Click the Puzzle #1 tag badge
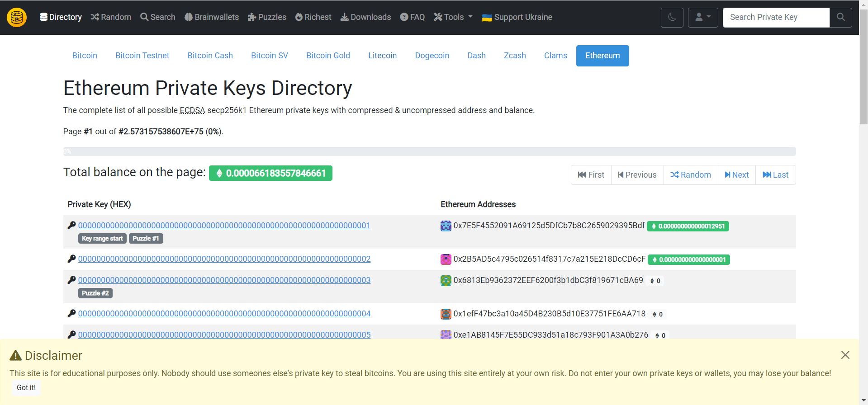The image size is (868, 405). tap(146, 239)
